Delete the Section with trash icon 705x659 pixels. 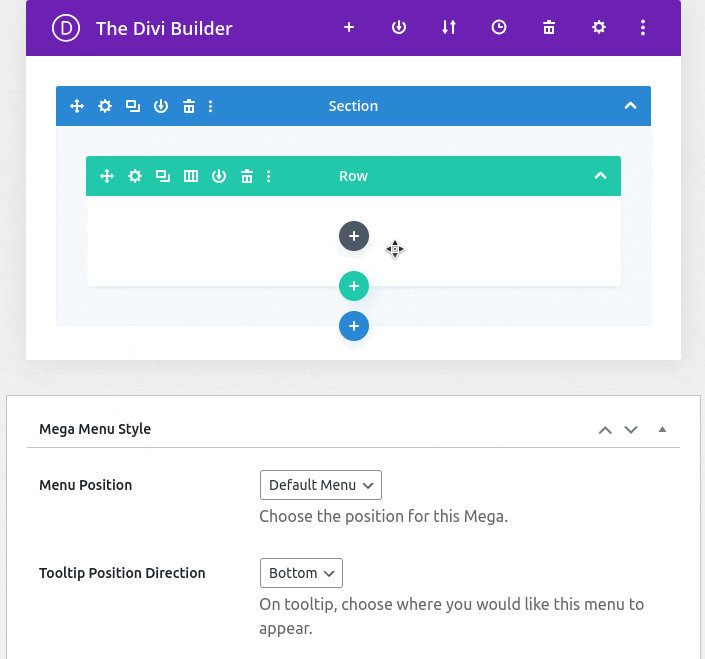click(189, 106)
